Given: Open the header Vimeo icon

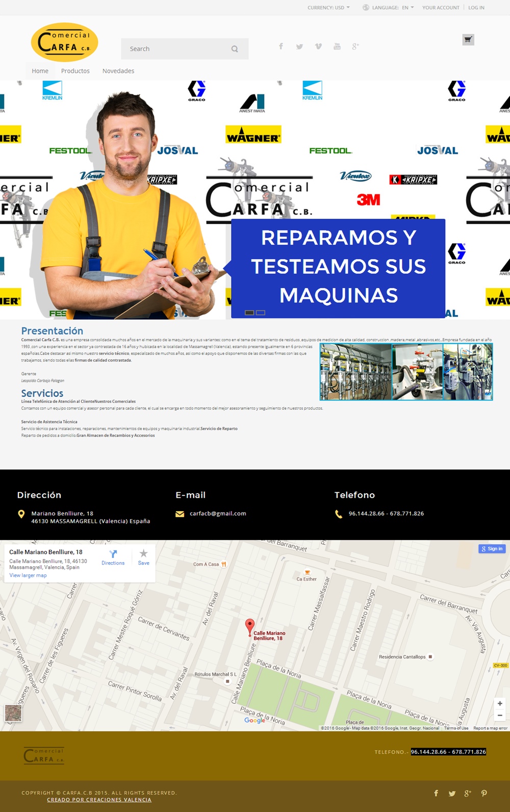Looking at the screenshot, I should [x=318, y=46].
